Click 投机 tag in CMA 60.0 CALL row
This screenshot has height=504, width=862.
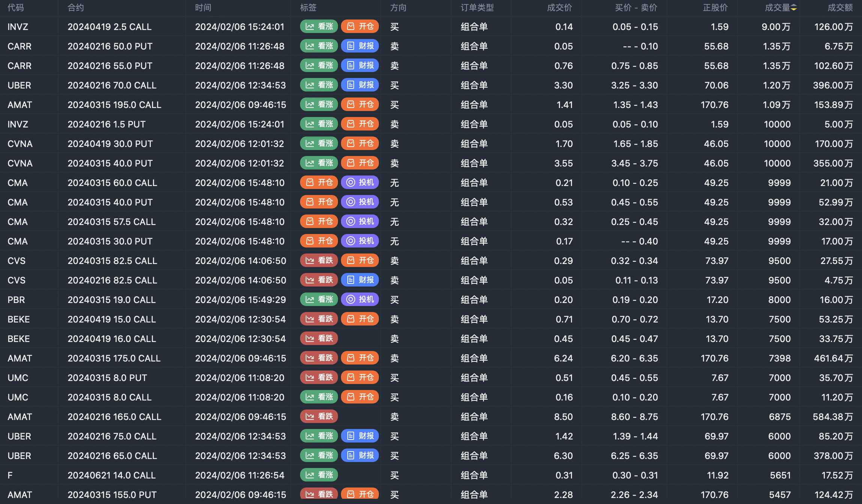360,183
